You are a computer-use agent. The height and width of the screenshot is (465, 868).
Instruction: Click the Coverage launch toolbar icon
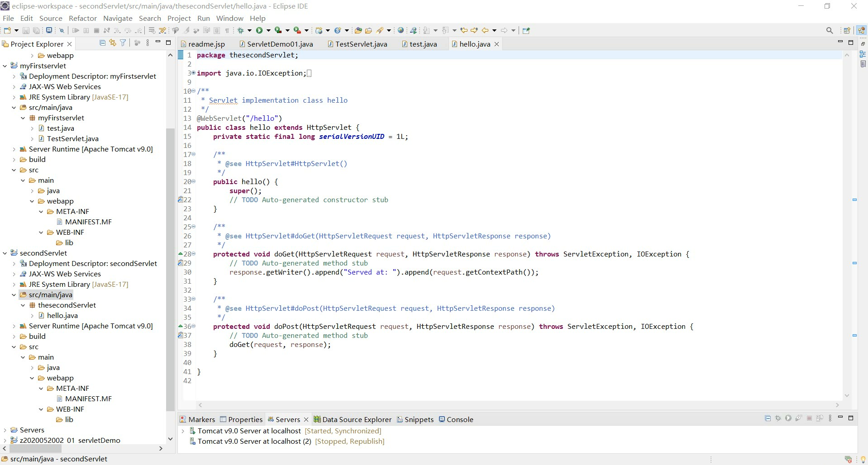pos(278,30)
